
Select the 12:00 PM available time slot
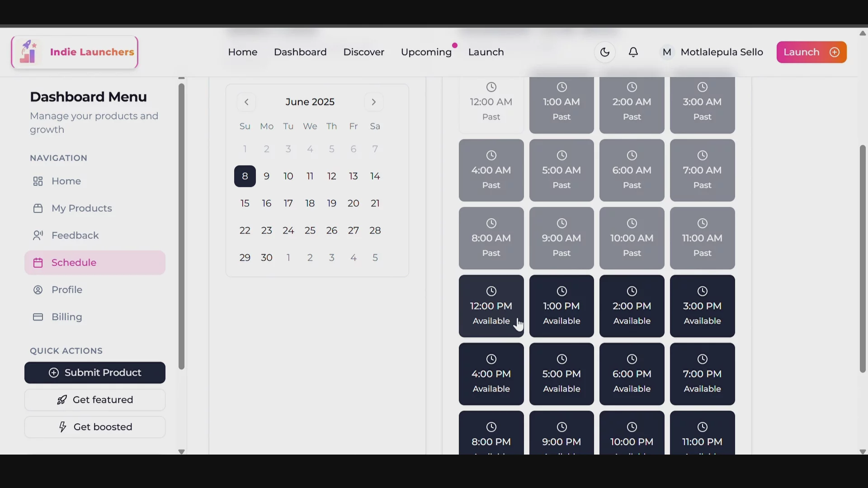(x=491, y=306)
